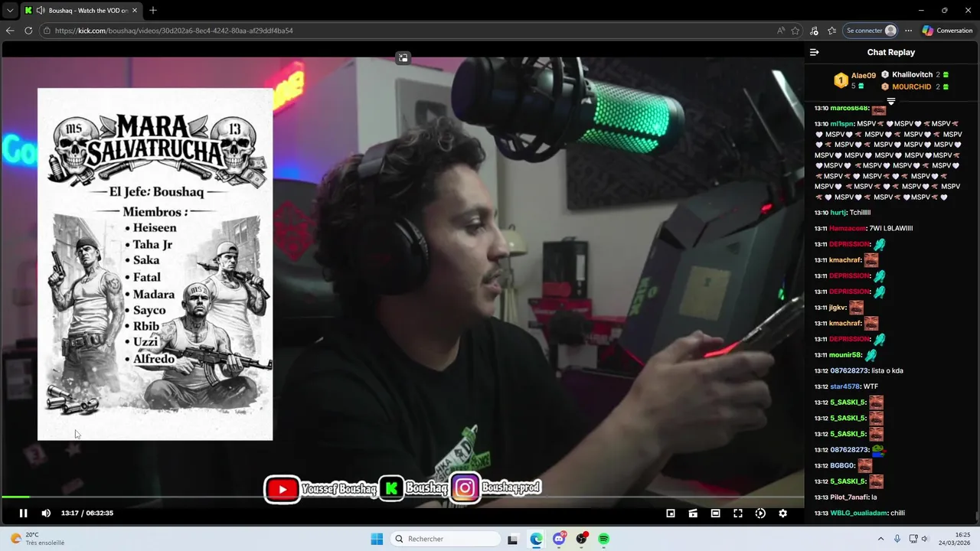Click the microphone tray icon

tap(897, 539)
